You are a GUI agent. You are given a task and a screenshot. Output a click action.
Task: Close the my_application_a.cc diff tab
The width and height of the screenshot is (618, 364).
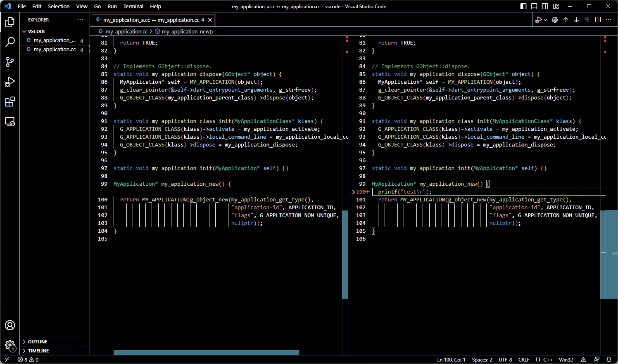210,20
